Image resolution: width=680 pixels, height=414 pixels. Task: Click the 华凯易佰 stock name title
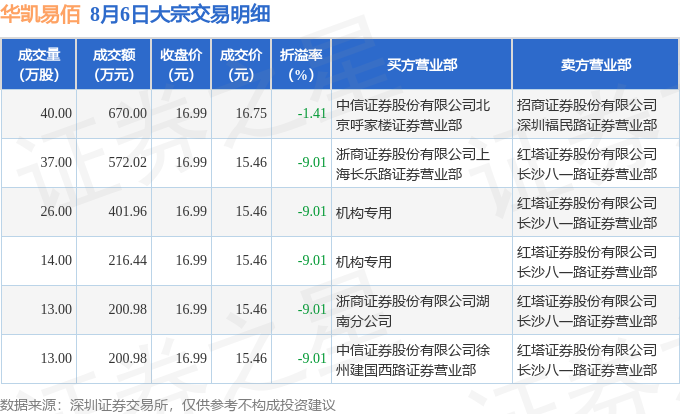tap(40, 14)
